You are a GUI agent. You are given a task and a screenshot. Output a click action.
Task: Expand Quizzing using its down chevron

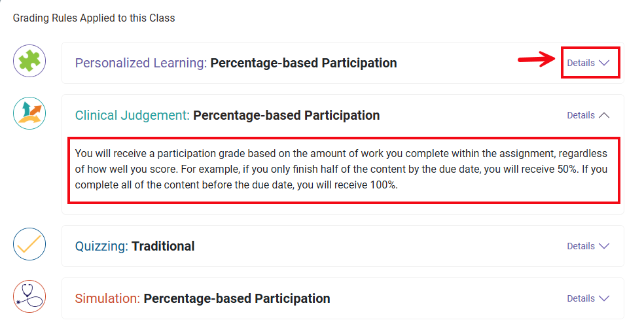tap(604, 247)
